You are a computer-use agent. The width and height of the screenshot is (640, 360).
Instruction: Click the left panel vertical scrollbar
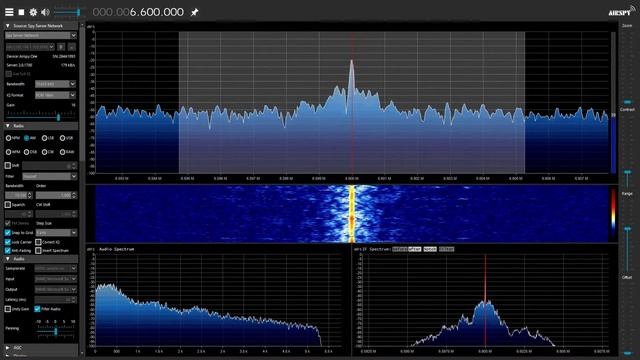[82, 94]
